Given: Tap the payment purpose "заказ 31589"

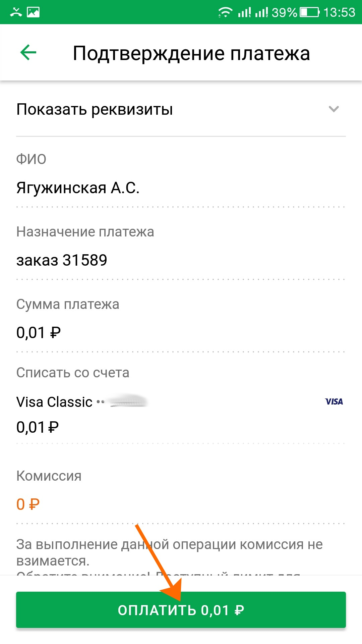Looking at the screenshot, I should [62, 260].
